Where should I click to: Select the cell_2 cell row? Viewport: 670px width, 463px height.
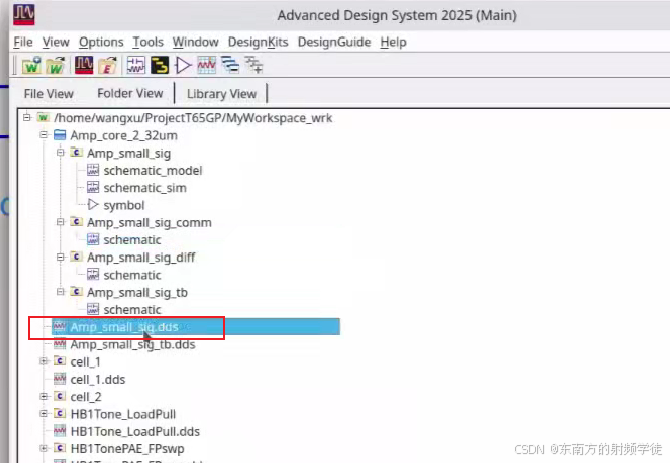tap(78, 397)
